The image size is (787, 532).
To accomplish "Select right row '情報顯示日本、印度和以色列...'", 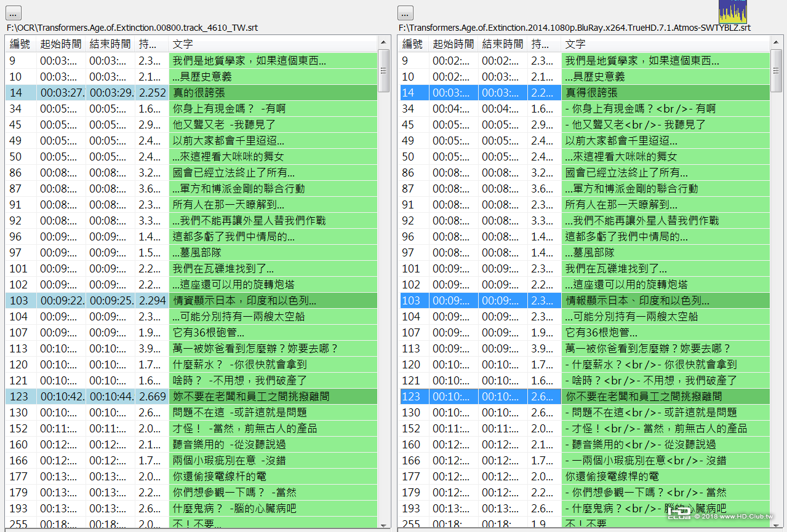I will (x=584, y=300).
